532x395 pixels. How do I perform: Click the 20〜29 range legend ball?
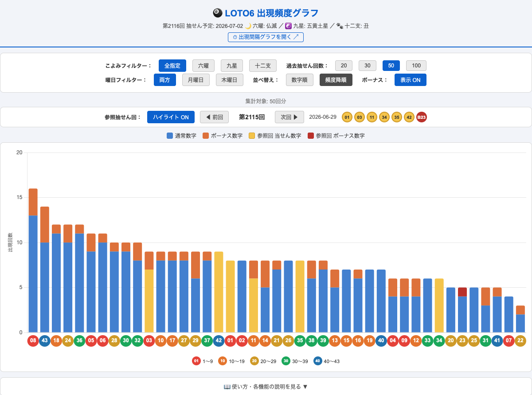254,361
